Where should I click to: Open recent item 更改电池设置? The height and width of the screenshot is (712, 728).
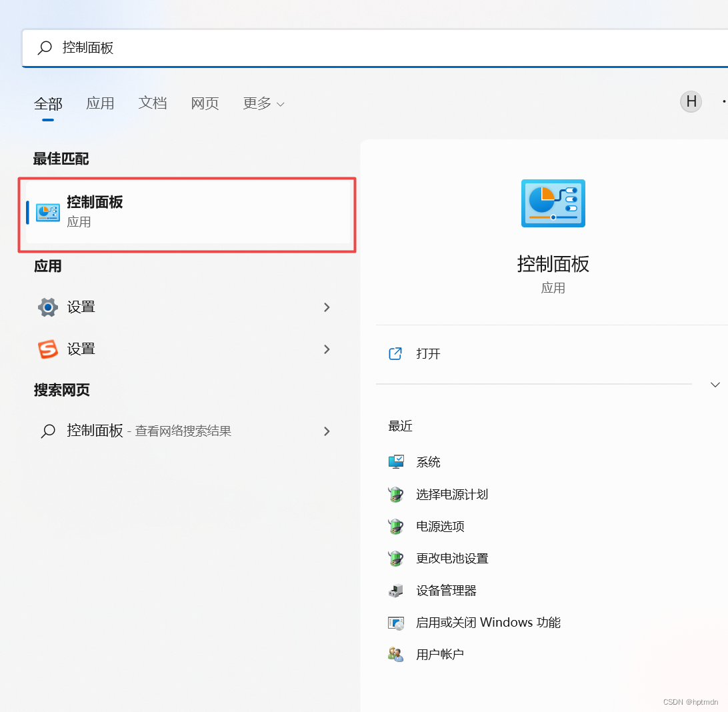(x=452, y=559)
